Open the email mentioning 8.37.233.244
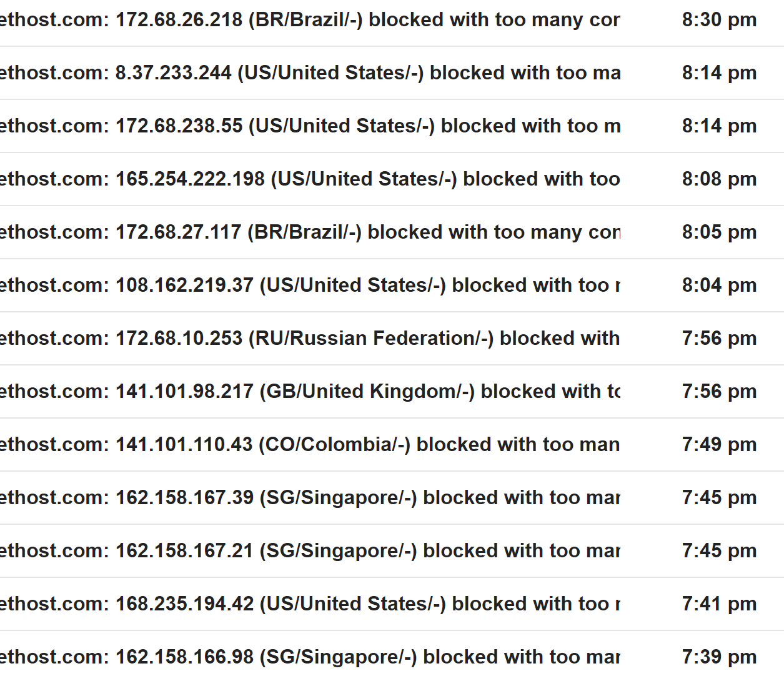 309,73
